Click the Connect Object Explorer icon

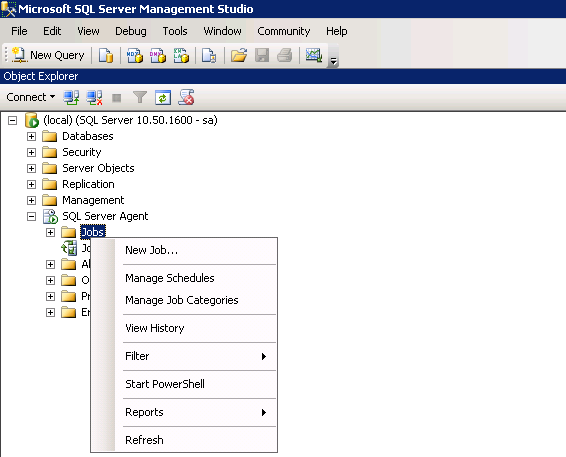(x=71, y=97)
